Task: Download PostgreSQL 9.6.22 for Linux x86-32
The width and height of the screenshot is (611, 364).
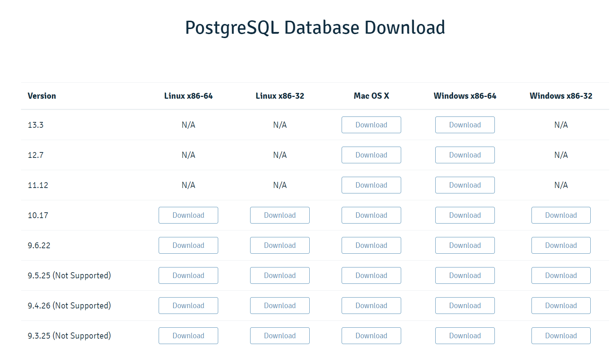Action: [x=280, y=245]
